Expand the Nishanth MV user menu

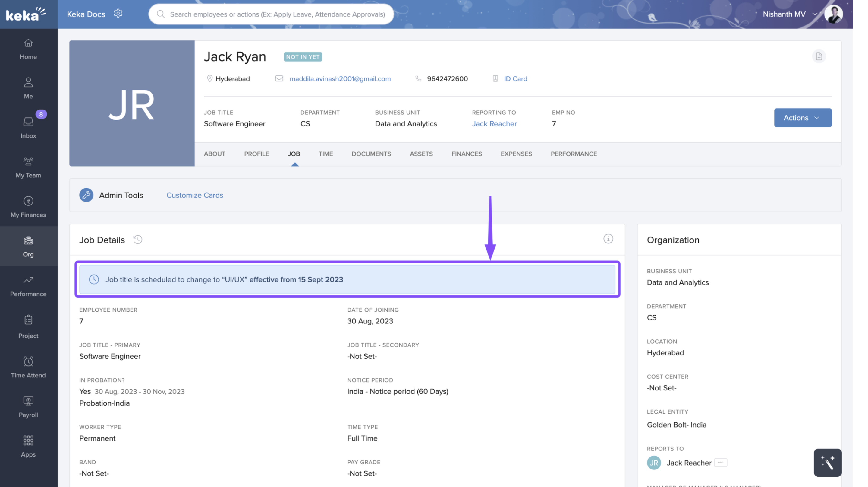pos(789,14)
